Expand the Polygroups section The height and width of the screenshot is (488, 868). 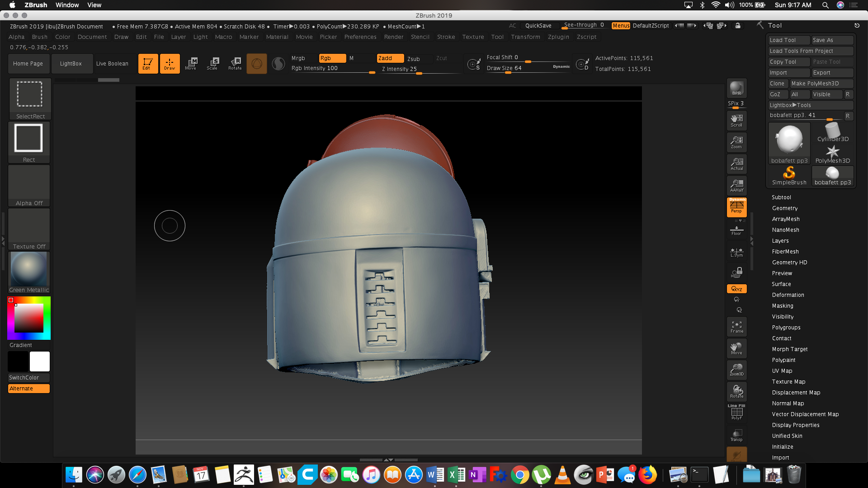tap(786, 328)
